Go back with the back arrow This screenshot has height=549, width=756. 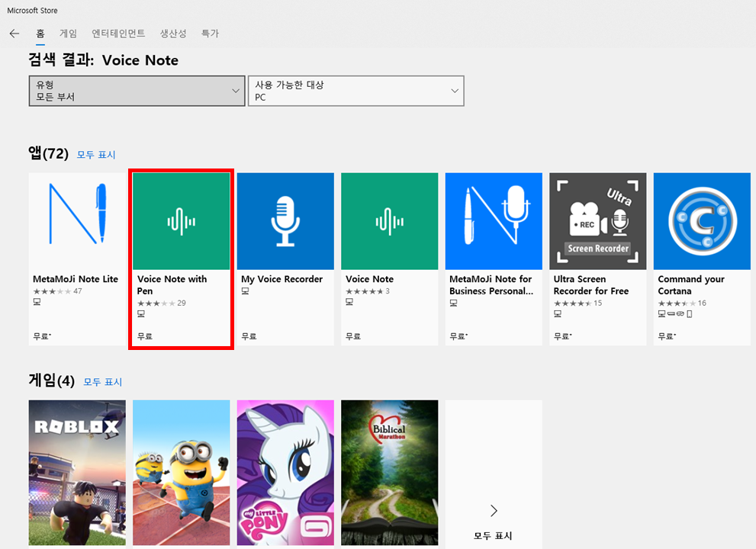pos(14,34)
